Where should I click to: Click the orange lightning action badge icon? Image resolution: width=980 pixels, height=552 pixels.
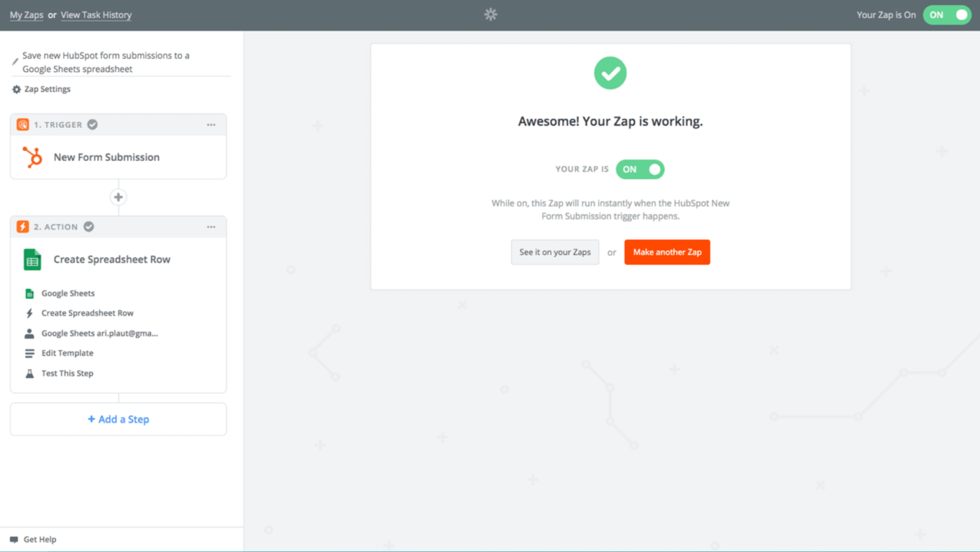(22, 227)
